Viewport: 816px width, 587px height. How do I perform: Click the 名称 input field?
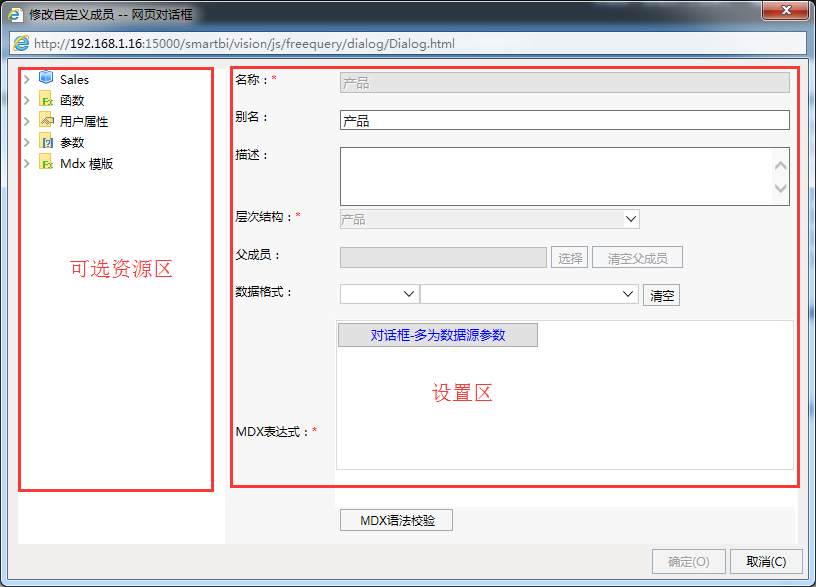(565, 83)
